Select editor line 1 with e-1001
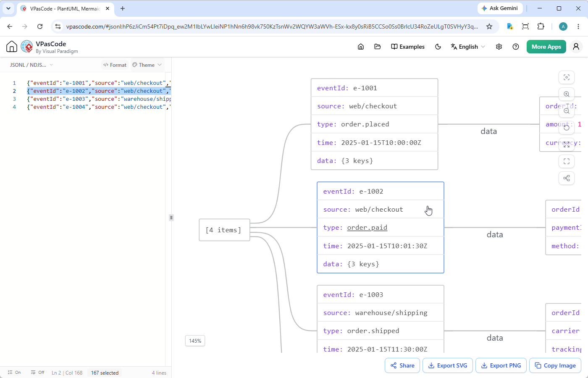 (x=99, y=83)
